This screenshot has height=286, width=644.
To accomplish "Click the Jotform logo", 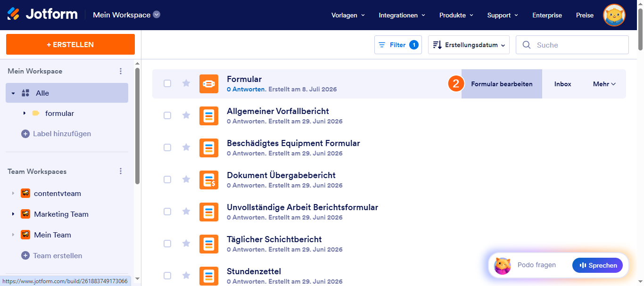I will 42,14.
